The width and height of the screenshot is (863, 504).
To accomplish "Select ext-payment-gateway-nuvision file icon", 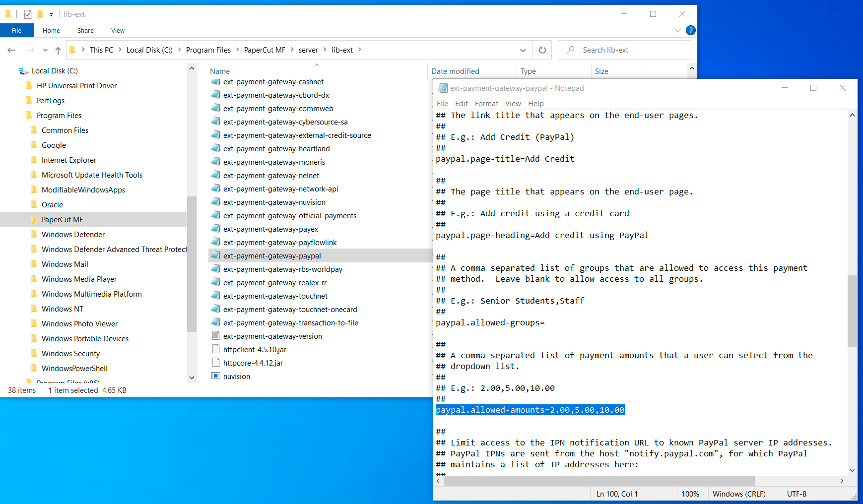I will (x=215, y=202).
